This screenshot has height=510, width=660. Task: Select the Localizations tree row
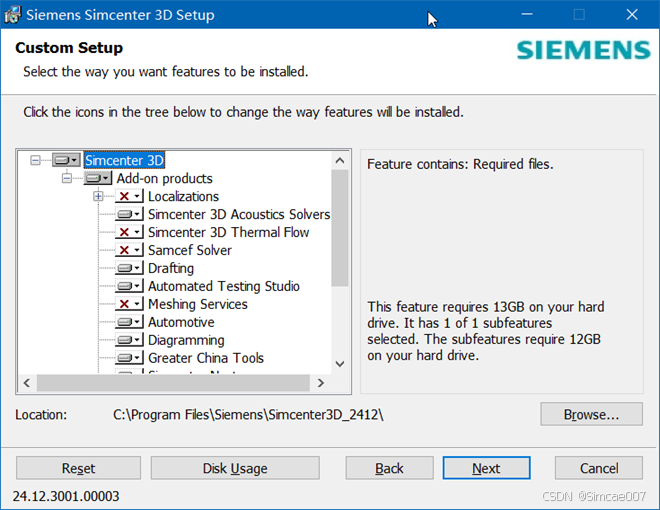(x=184, y=197)
